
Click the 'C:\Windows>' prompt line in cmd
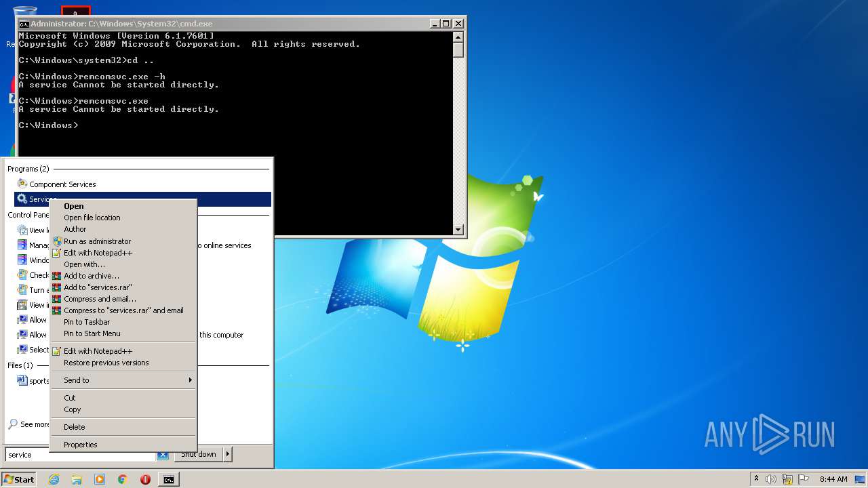tap(48, 125)
